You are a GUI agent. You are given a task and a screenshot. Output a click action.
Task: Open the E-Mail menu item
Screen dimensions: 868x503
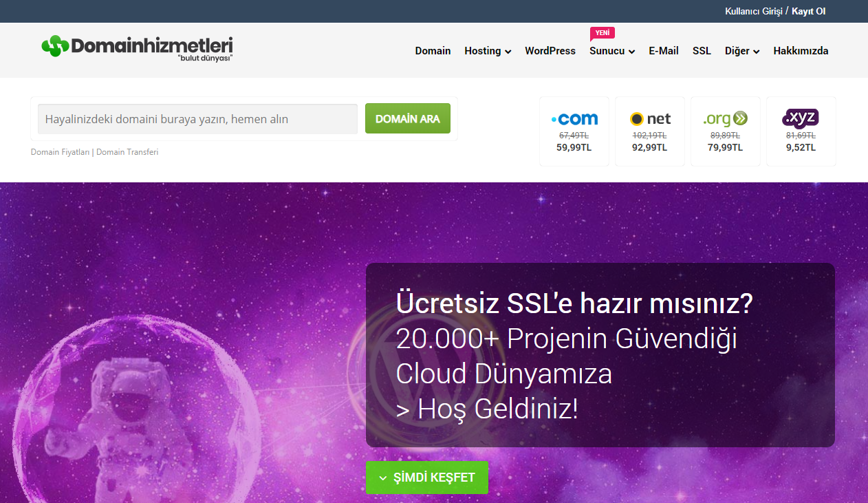coord(664,51)
